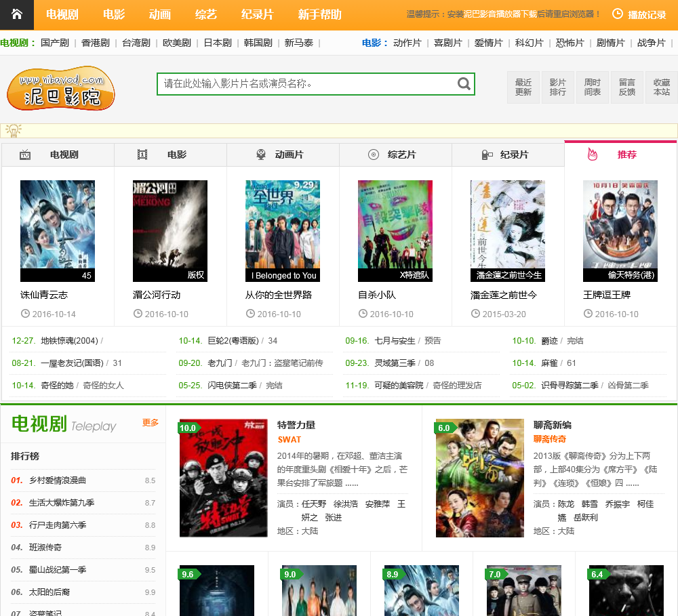The height and width of the screenshot is (616, 678).
Task: Click the disc icon on 综艺片 tab
Action: (x=374, y=155)
